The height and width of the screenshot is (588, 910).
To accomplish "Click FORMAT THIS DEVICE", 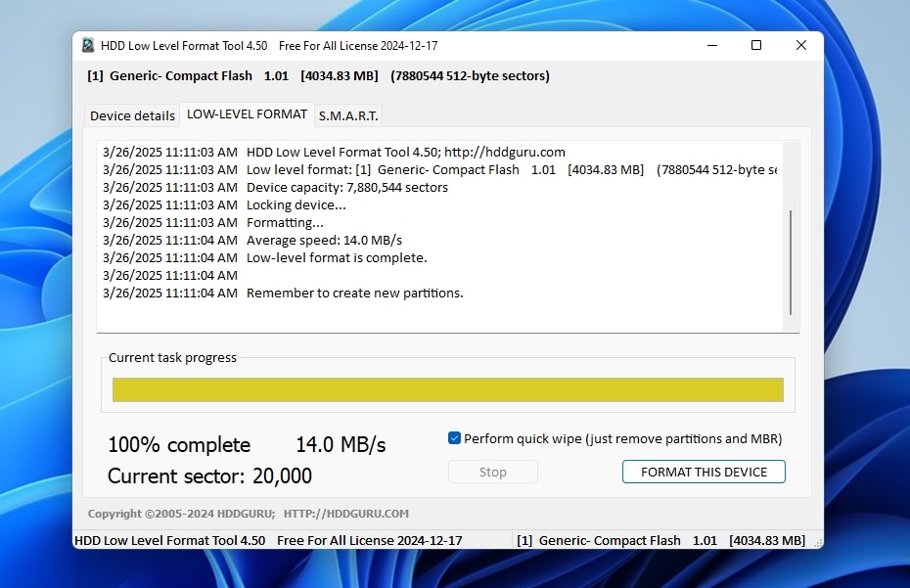I will [x=703, y=471].
